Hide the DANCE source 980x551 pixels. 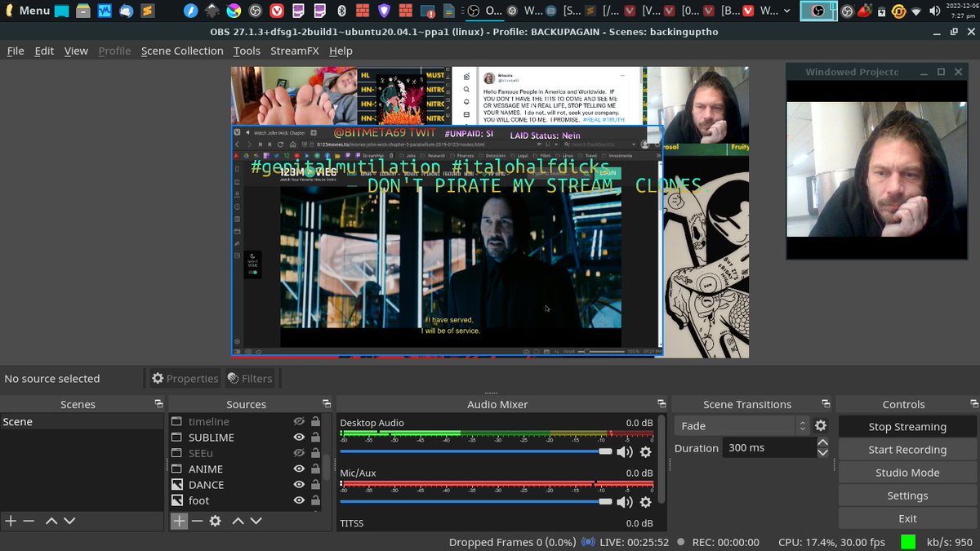pos(299,484)
